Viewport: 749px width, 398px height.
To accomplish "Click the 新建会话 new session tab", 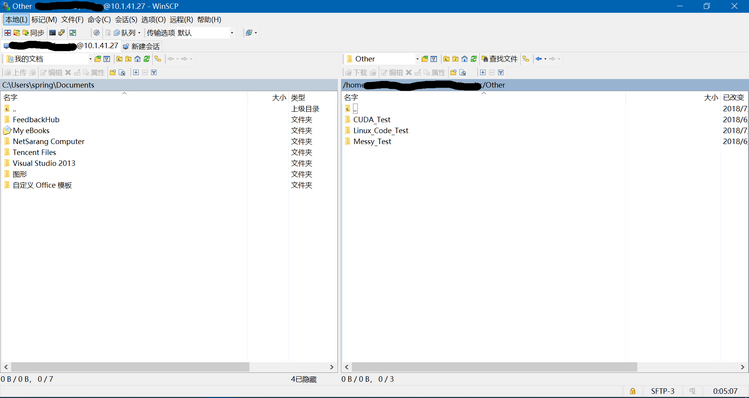I will click(141, 46).
